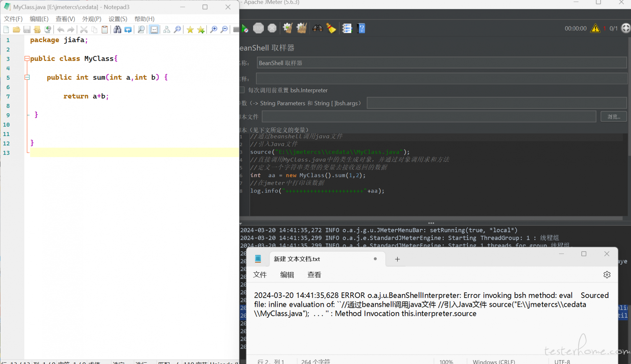Click the Cut scissors icon in Notepad3
Viewport: 631px width, 364px height.
click(x=84, y=30)
